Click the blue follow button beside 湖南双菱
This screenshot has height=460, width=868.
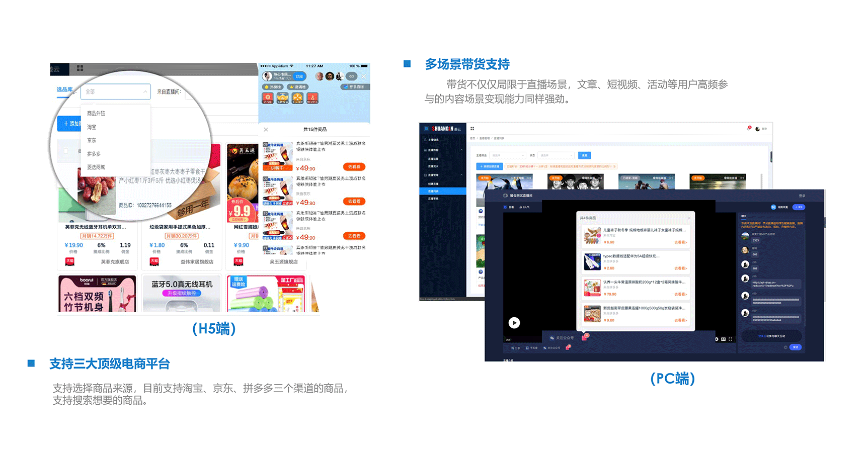point(799,207)
